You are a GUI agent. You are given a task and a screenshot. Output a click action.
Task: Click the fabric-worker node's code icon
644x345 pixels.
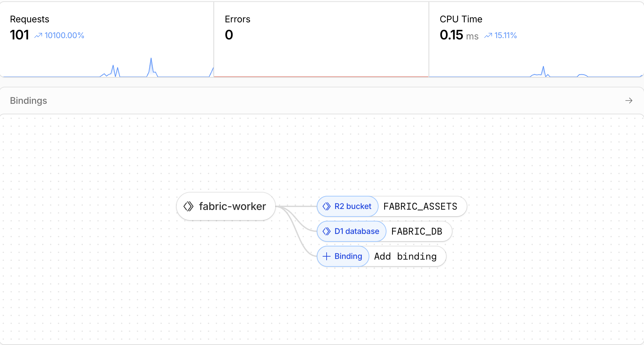click(188, 206)
